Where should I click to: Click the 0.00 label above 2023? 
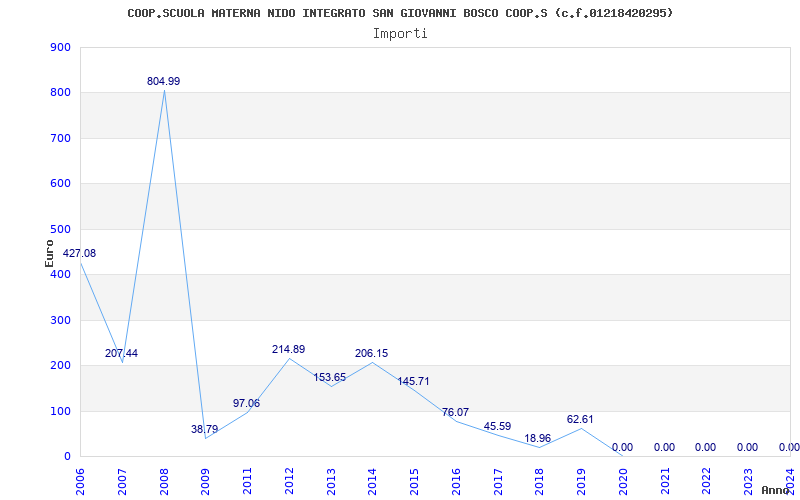[x=747, y=447]
